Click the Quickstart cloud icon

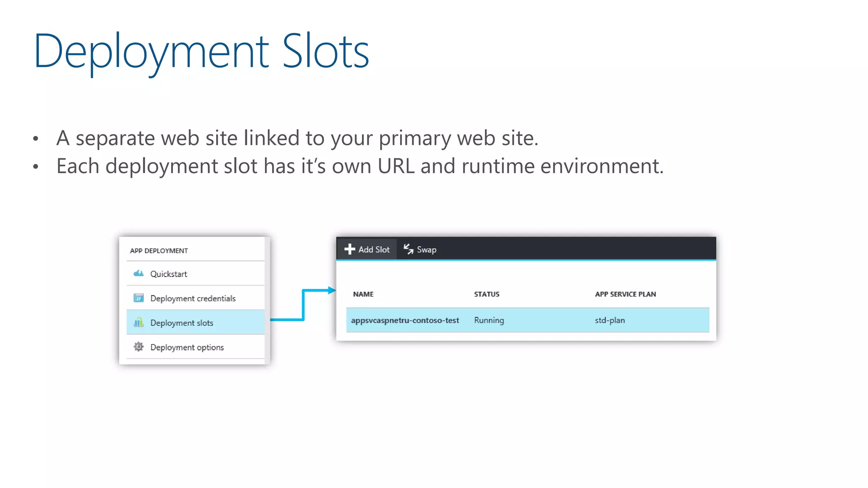tap(139, 274)
